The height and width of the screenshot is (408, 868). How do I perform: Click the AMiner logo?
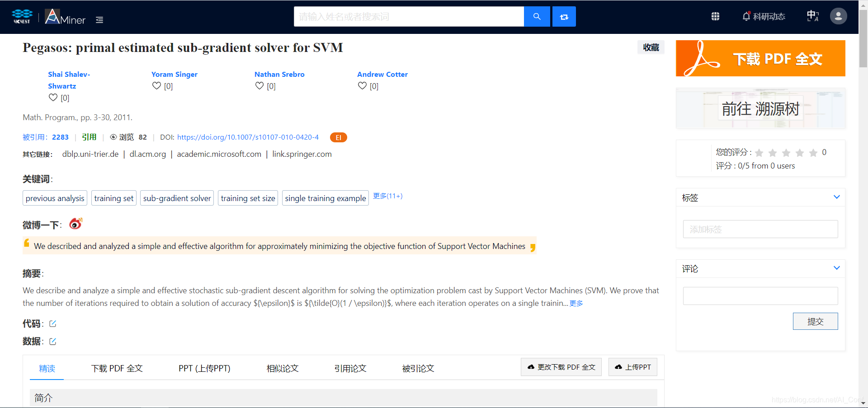tap(65, 17)
